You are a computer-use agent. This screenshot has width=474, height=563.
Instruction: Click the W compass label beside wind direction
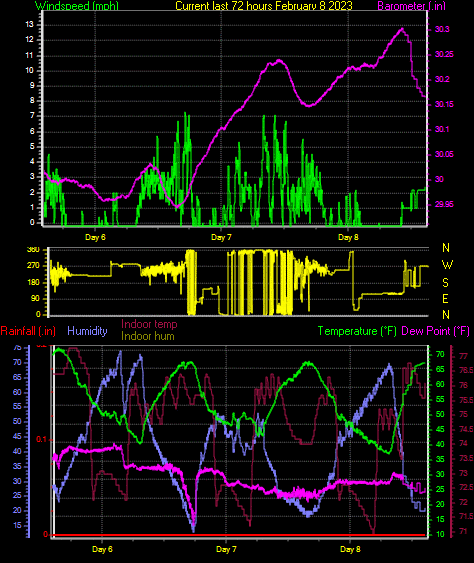point(447,265)
